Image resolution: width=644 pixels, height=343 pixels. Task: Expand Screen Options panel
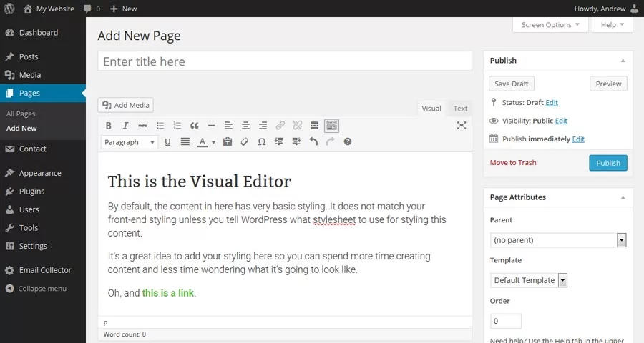tap(550, 25)
